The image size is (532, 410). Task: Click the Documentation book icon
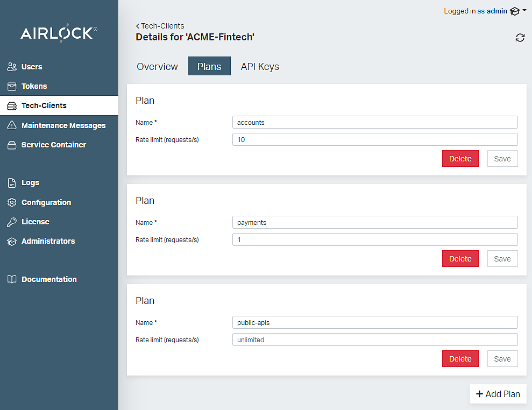(12, 279)
